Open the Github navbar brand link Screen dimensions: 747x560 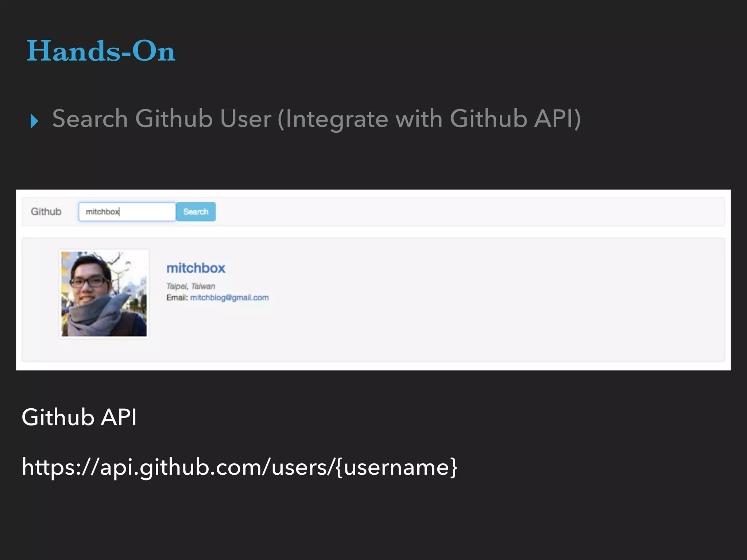click(46, 211)
